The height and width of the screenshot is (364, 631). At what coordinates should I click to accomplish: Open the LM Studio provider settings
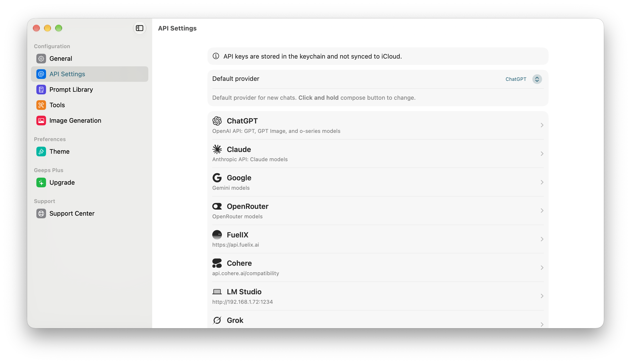tap(378, 296)
